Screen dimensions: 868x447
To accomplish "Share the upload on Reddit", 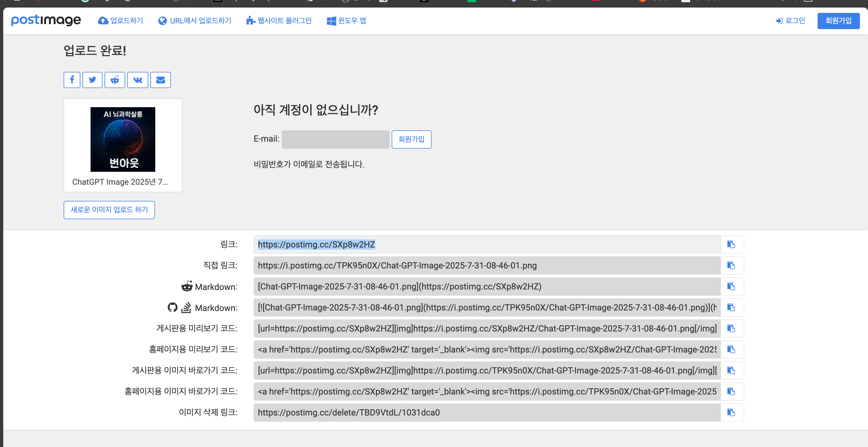I will click(x=115, y=80).
